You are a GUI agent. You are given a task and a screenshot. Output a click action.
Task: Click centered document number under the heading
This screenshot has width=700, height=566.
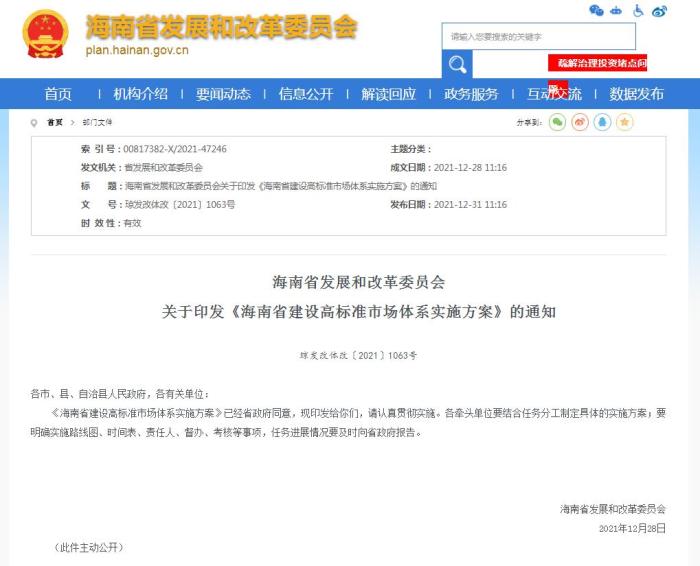pyautogui.click(x=358, y=356)
